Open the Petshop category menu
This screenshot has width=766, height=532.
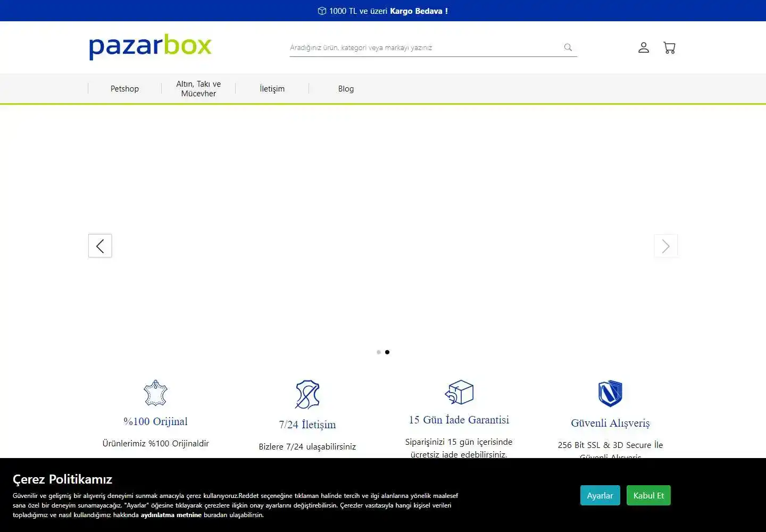[124, 89]
